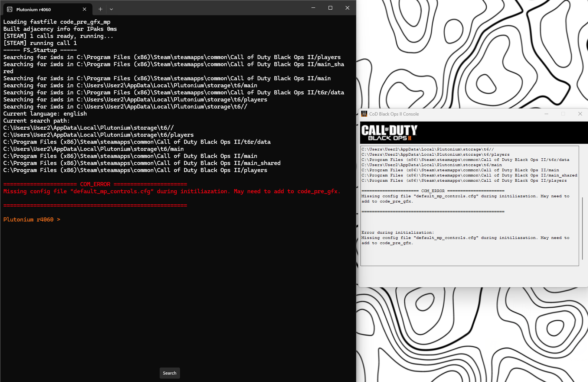Click '[STEAM] 1 calls ready, running...'
Screen dimensions: 588x382
tap(58, 36)
